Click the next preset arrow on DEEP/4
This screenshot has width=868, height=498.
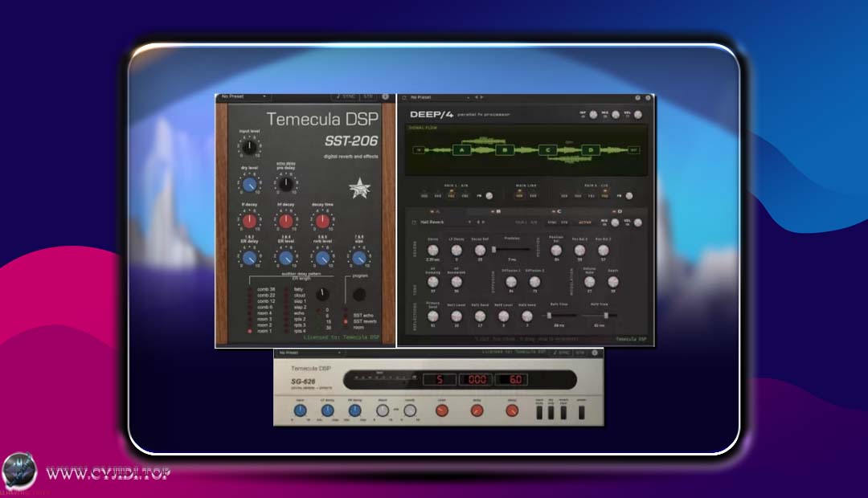[x=481, y=96]
